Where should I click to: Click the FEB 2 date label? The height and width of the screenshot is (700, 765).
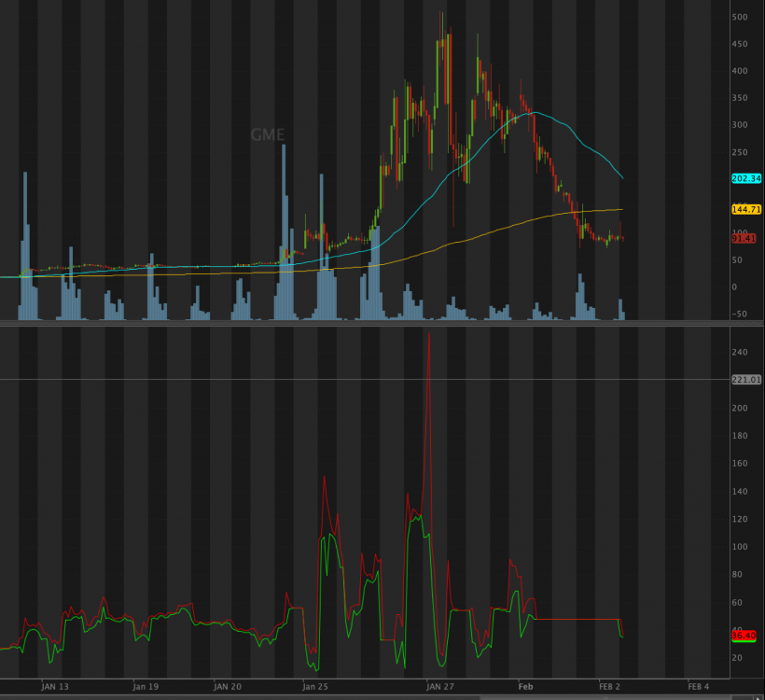(x=611, y=686)
